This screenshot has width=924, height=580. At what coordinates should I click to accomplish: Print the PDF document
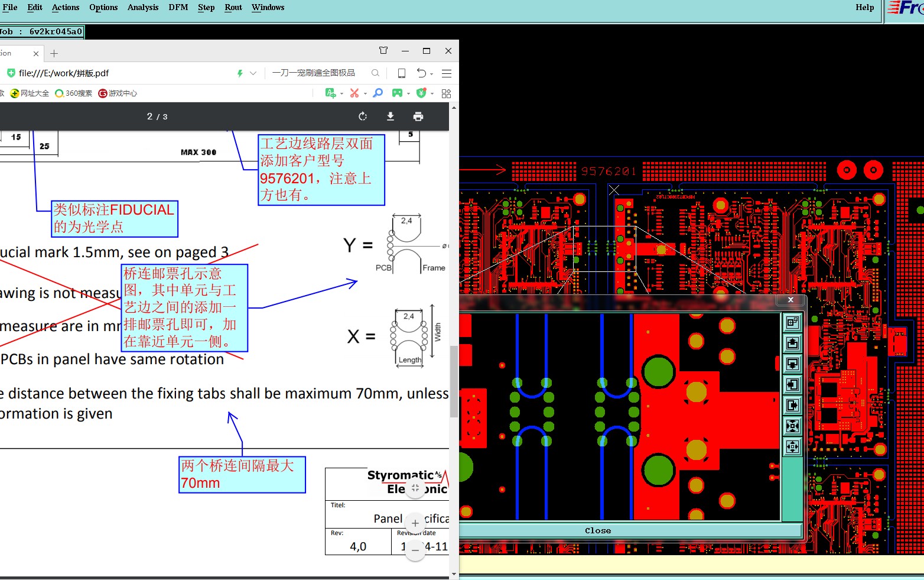[418, 116]
